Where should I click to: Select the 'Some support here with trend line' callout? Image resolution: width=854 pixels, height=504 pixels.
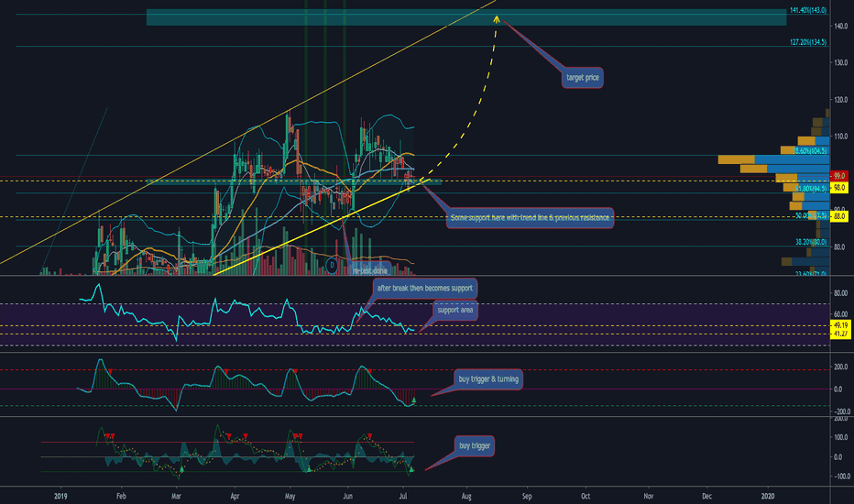pos(530,217)
